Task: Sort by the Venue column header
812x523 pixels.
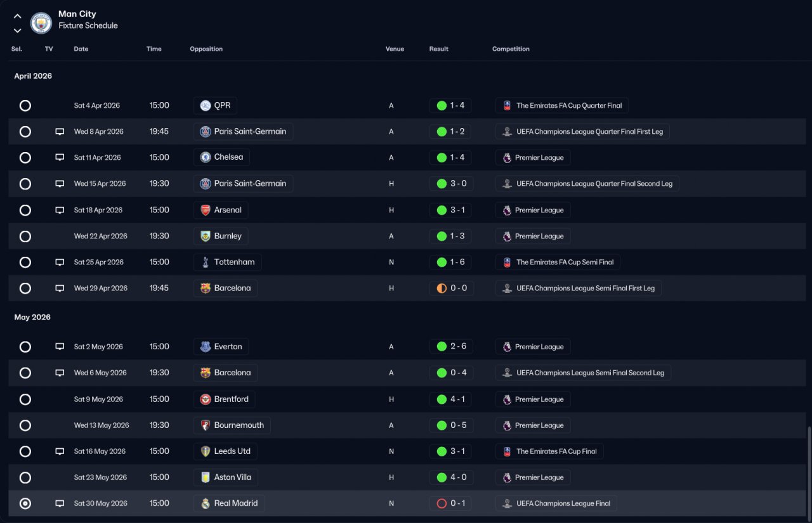Action: point(395,49)
